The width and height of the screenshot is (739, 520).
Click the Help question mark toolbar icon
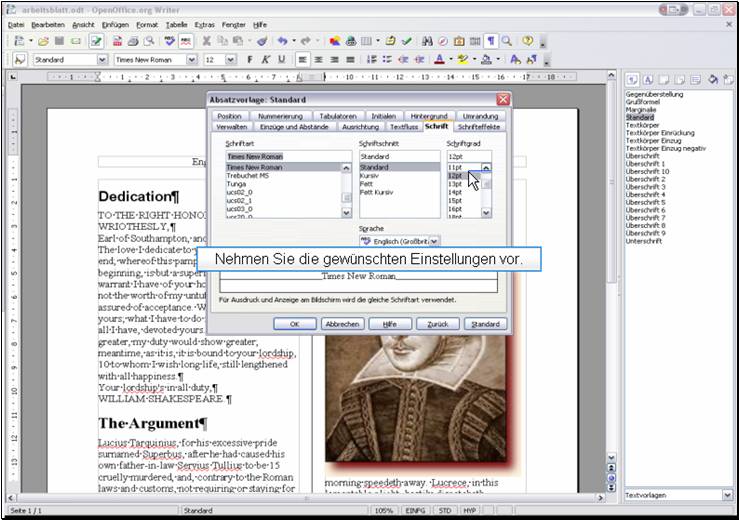tap(527, 41)
